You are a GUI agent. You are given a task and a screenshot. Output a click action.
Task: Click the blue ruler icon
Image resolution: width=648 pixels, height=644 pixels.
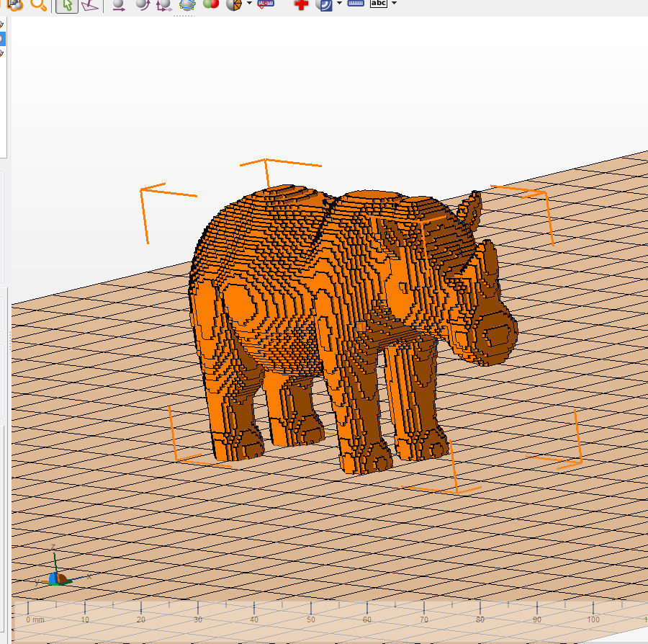pos(356,4)
